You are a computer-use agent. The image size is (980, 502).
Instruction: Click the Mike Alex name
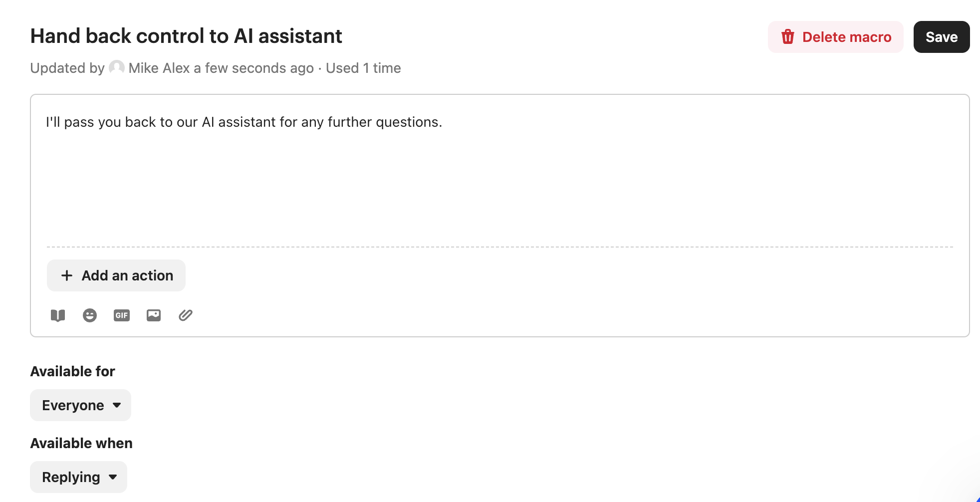[x=159, y=68]
